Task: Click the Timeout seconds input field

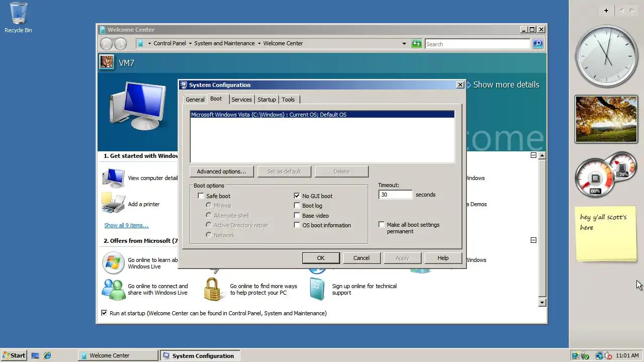Action: (395, 195)
